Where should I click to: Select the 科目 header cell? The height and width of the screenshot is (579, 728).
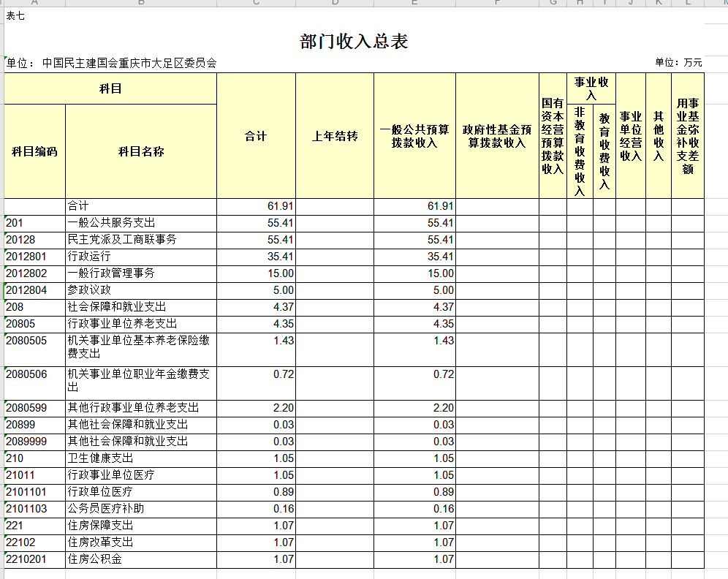[x=110, y=88]
